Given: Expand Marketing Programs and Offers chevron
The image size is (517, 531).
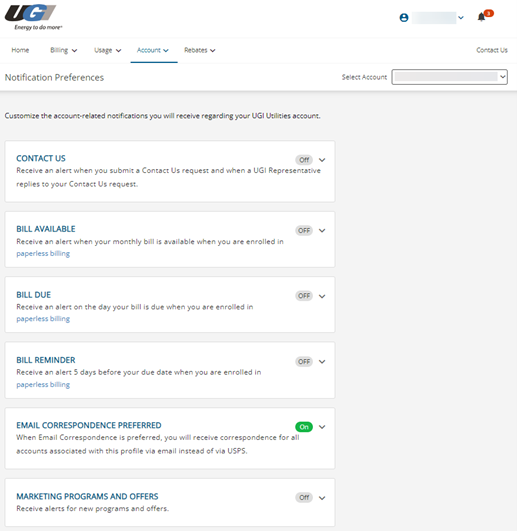Looking at the screenshot, I should [x=322, y=498].
